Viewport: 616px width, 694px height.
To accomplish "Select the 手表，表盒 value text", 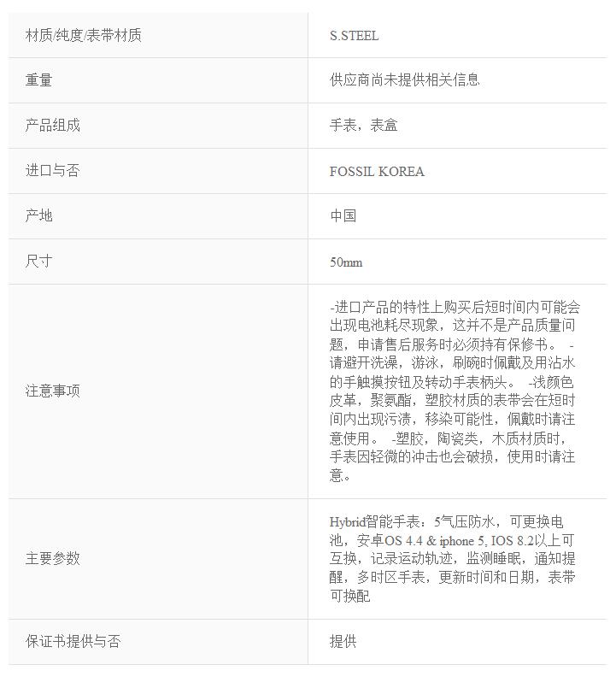I will 363,126.
